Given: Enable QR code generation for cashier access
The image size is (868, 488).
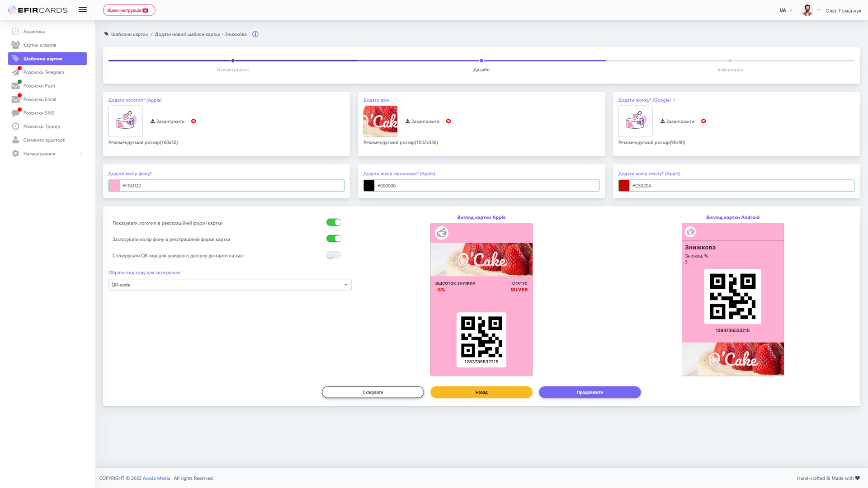Looking at the screenshot, I should pyautogui.click(x=333, y=254).
